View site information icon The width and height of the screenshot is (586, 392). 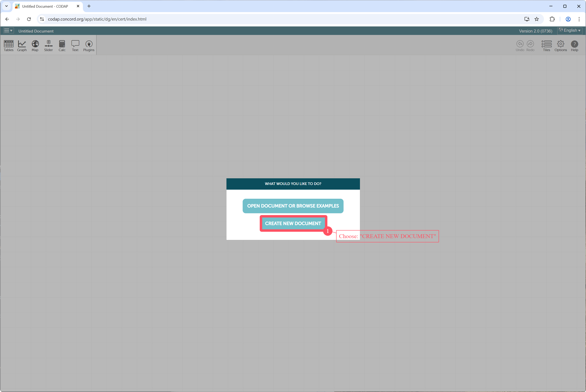pos(42,19)
